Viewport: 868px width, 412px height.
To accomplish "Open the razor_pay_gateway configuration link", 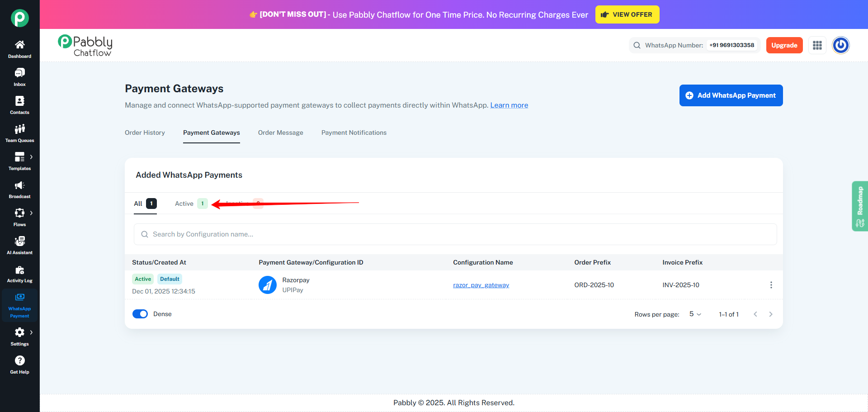I will click(x=481, y=285).
